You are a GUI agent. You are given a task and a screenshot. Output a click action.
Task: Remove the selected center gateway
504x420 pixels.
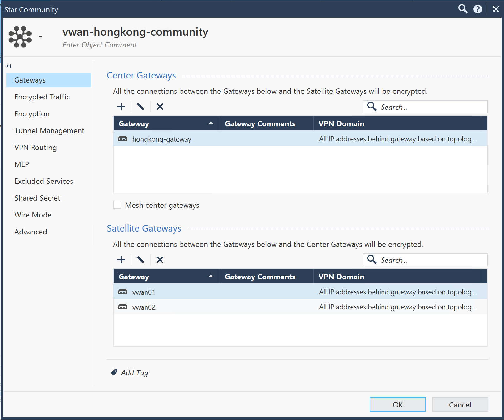(x=160, y=107)
